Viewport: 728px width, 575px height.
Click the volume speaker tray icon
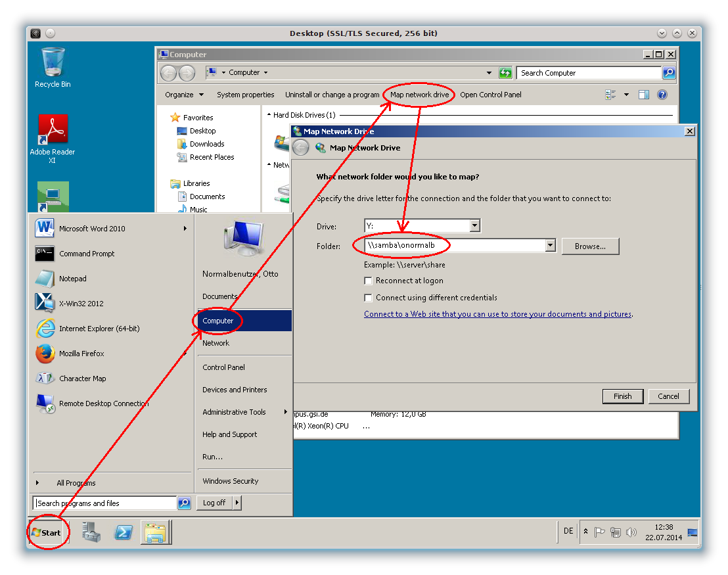tap(631, 532)
